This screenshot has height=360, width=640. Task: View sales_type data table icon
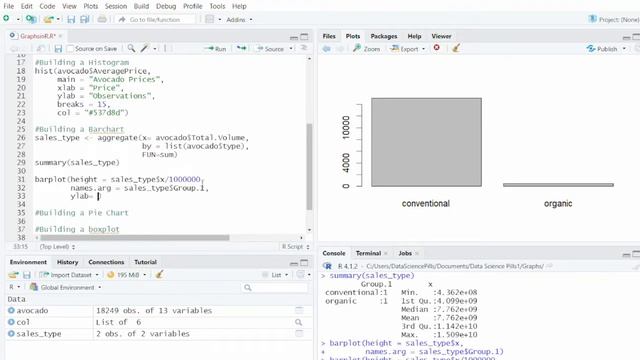pyautogui.click(x=299, y=333)
